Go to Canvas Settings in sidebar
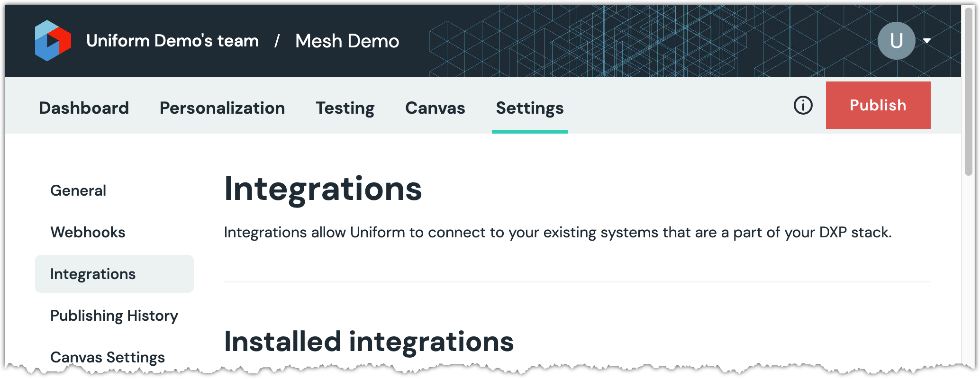This screenshot has height=379, width=980. tap(108, 357)
